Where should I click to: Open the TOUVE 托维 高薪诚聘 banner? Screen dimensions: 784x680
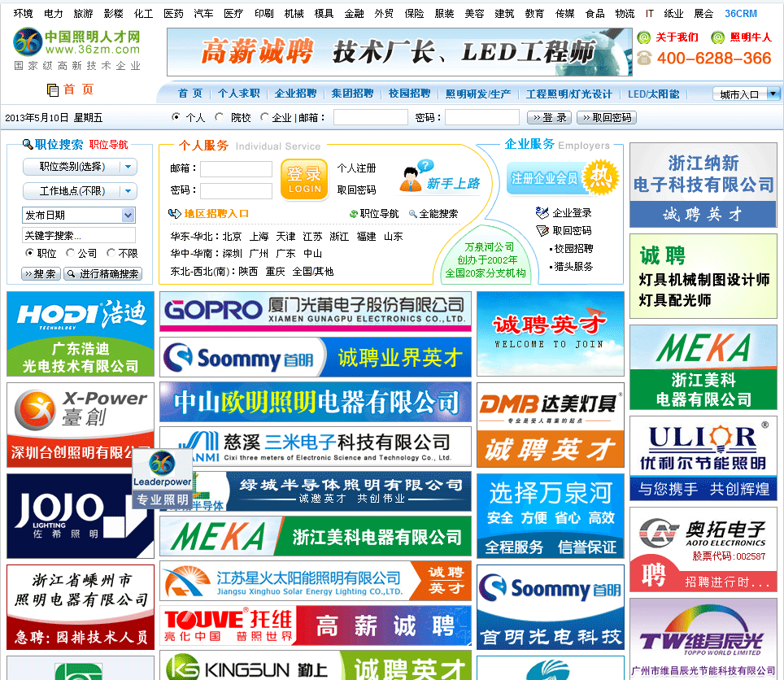[x=316, y=626]
